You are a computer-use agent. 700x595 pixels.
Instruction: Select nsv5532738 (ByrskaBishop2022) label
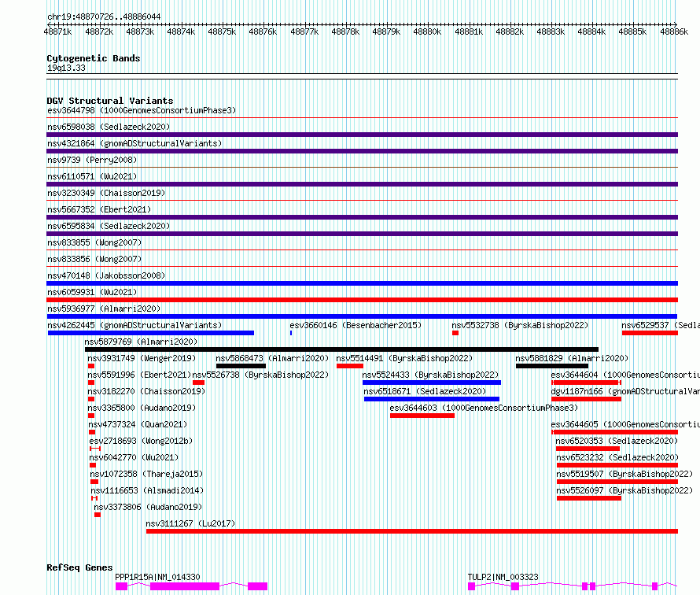pyautogui.click(x=520, y=325)
